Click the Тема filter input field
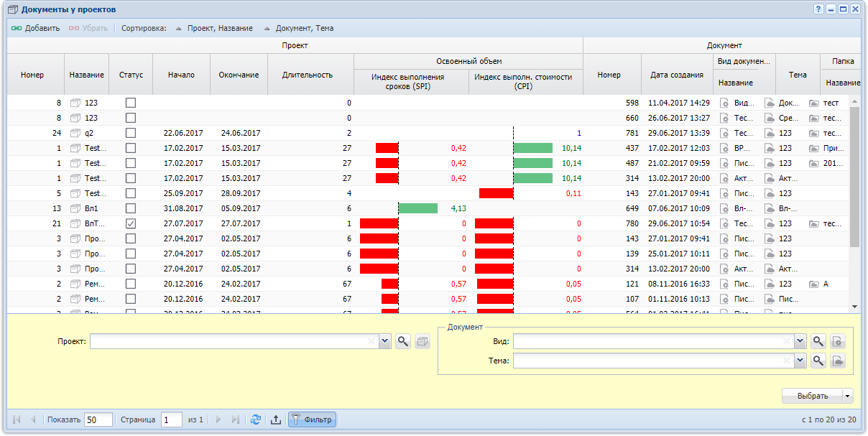Viewport: 868px width, 436px height. 653,361
